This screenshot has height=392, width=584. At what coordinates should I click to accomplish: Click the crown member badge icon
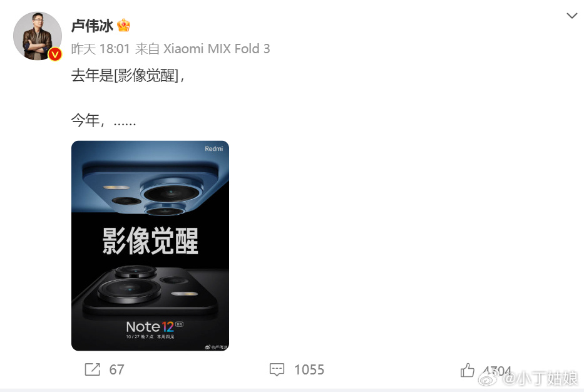[x=124, y=25]
